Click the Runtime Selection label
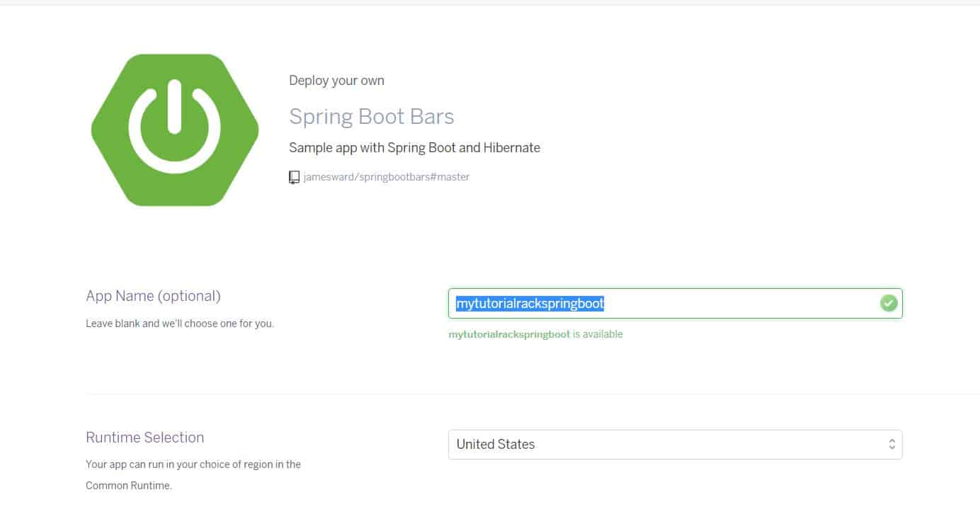This screenshot has height=526, width=980. click(144, 438)
